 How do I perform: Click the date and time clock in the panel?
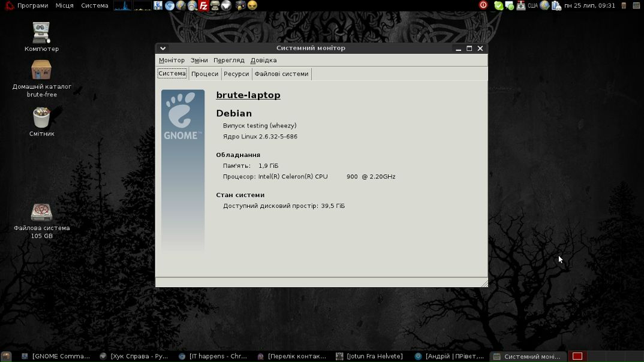(x=589, y=5)
